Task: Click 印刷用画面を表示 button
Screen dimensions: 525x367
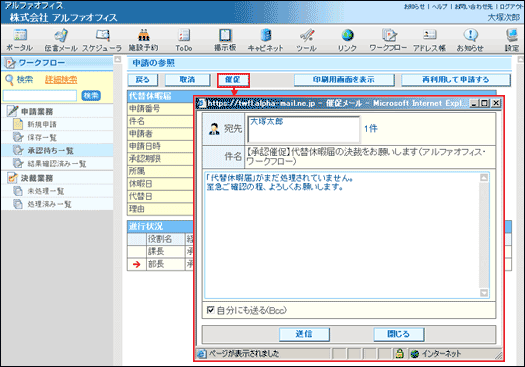Action: pos(344,80)
